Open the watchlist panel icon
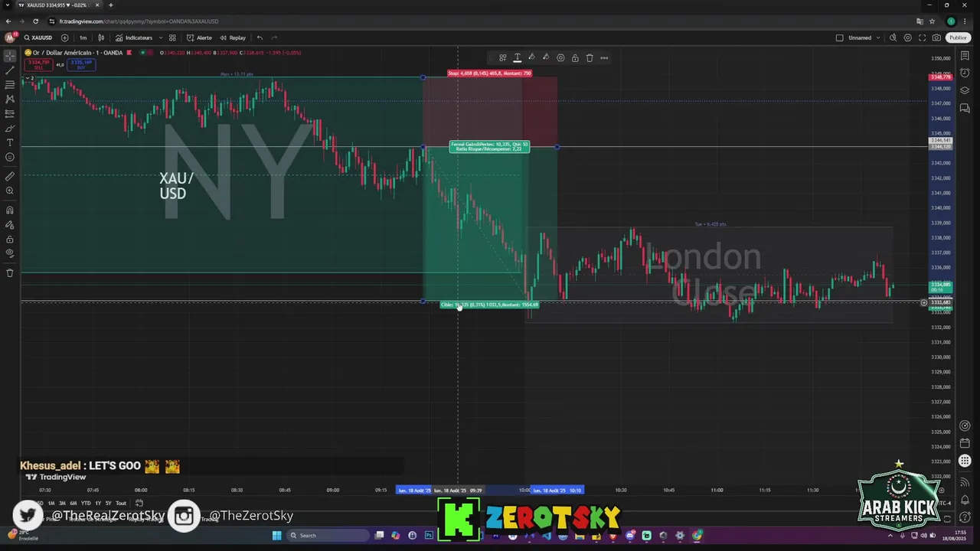Image resolution: width=980 pixels, height=551 pixels. coord(965,57)
